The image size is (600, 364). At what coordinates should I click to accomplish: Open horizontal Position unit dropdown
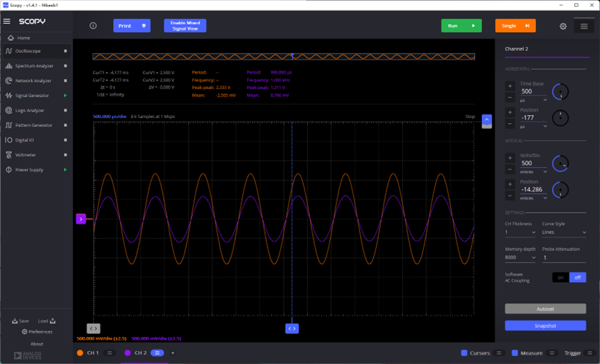(533, 127)
